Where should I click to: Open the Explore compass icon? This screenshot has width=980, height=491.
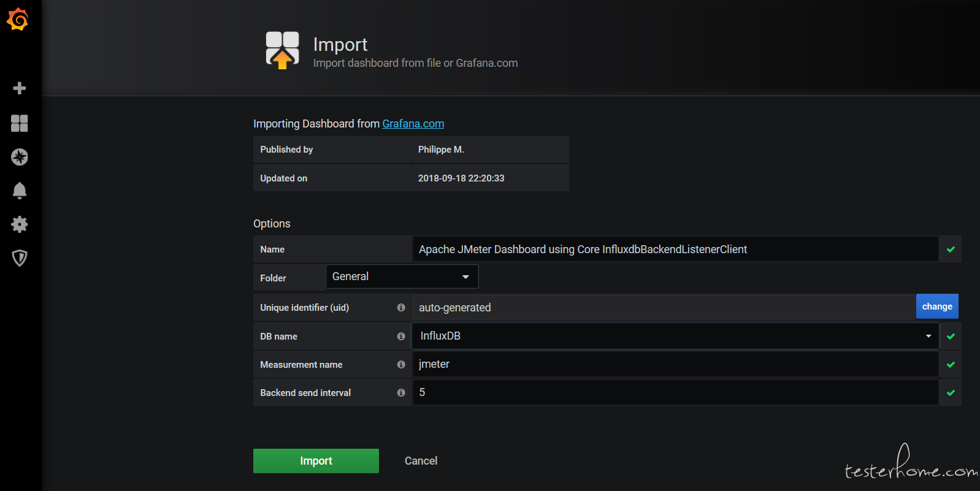20,157
